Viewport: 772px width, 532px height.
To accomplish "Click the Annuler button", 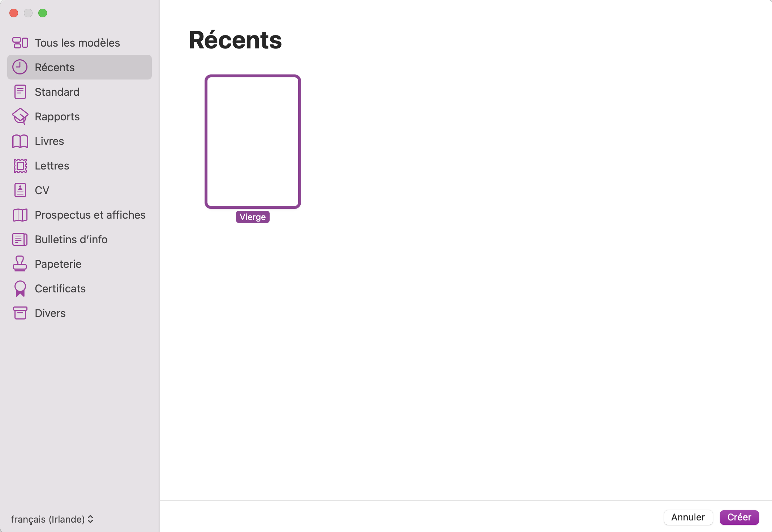I will tap(688, 517).
